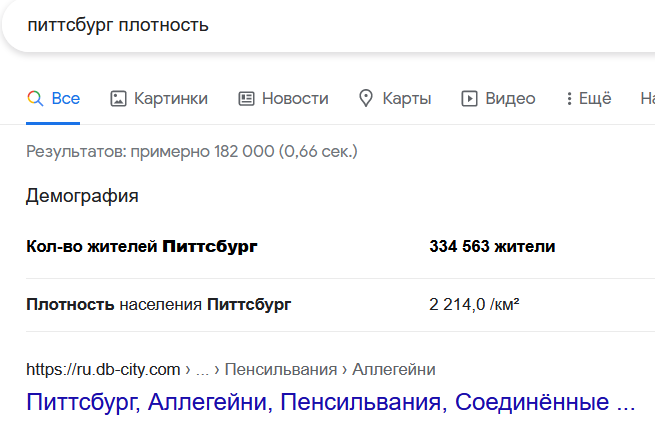
Task: Click the Видео play icon
Action: [469, 99]
